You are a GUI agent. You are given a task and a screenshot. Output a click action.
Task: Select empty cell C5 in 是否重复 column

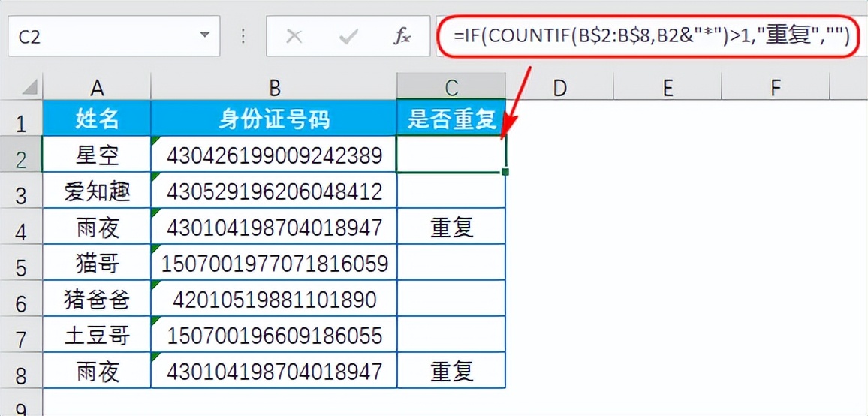tap(451, 262)
